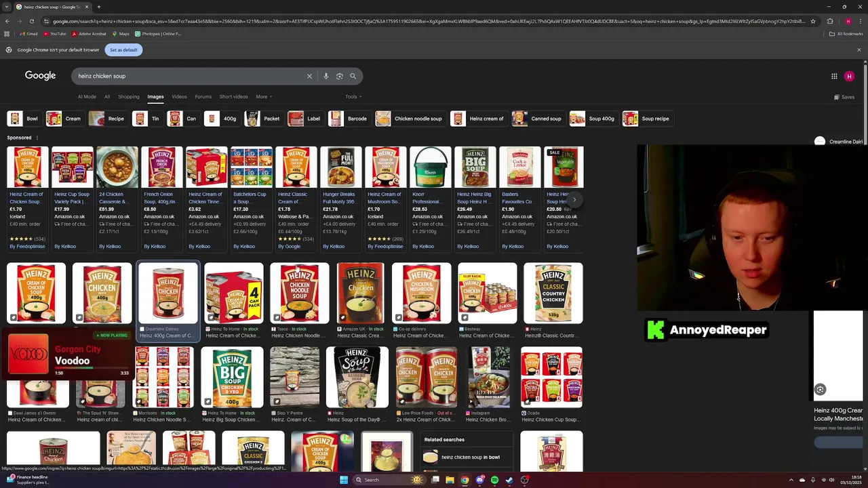This screenshot has width=868, height=488.
Task: Open the clock and date in the taskbar
Action: [x=850, y=480]
